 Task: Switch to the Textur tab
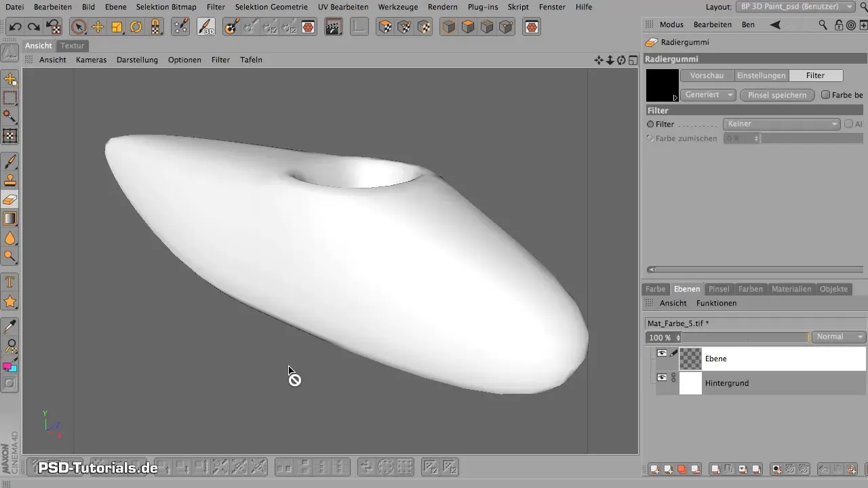tap(72, 45)
